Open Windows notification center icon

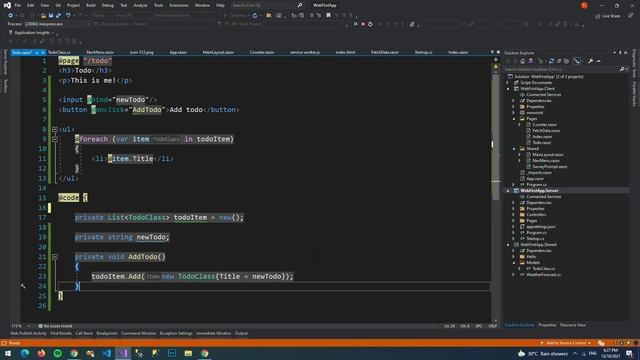[x=629, y=353]
